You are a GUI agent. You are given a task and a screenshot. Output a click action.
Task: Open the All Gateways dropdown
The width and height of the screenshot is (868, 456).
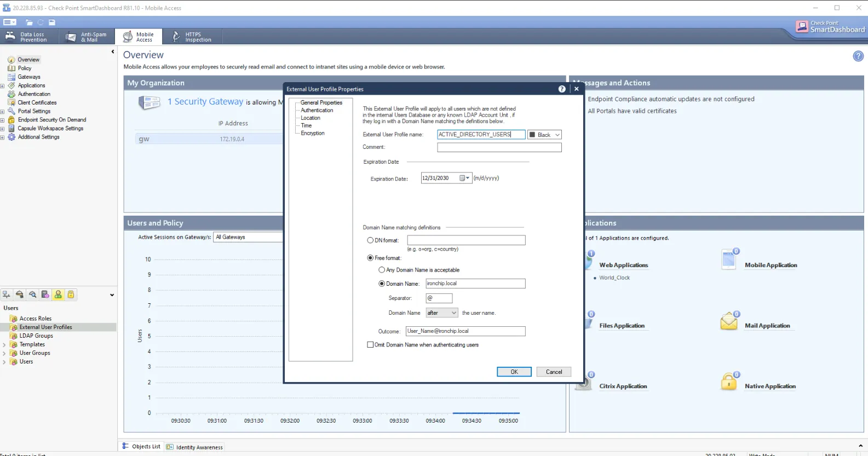[x=248, y=237]
